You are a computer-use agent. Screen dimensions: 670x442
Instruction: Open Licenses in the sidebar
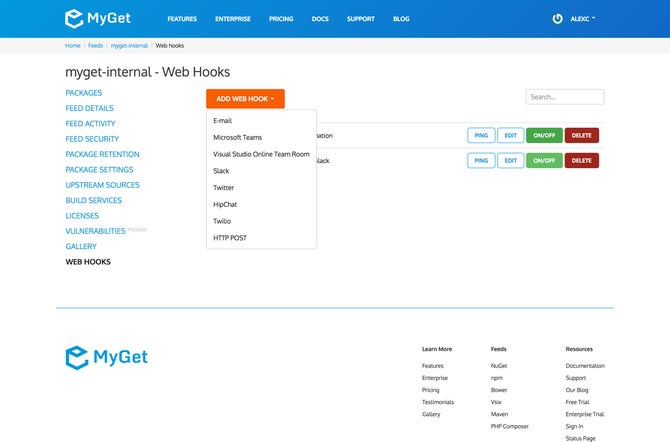[82, 216]
